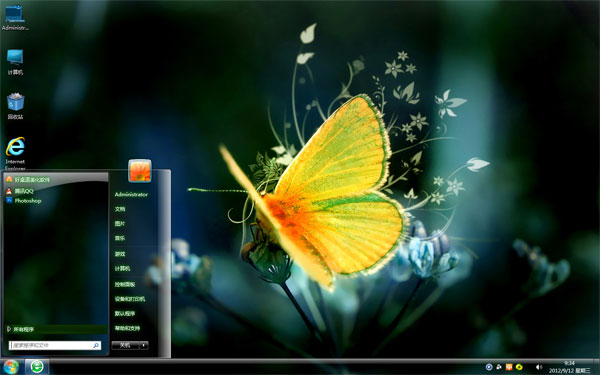
Task: Open 文档 in Start menu
Action: pyautogui.click(x=120, y=209)
